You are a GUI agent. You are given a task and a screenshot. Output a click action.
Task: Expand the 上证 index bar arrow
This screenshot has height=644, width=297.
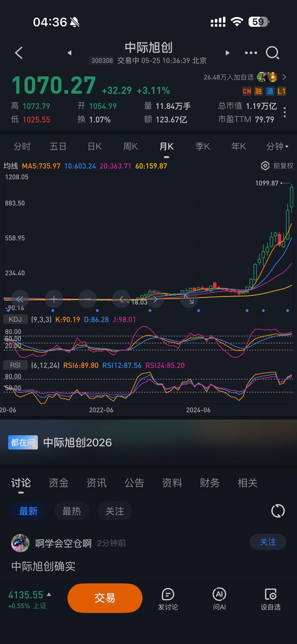click(49, 595)
